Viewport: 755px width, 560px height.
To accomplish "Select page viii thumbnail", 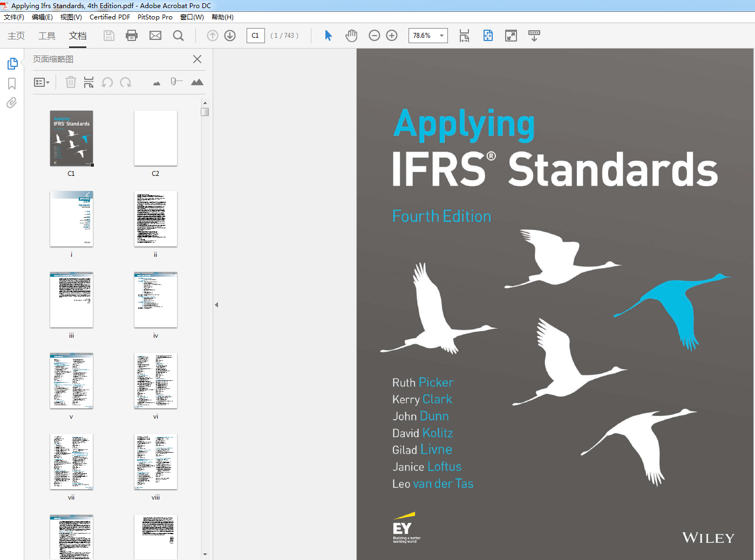I will point(155,462).
